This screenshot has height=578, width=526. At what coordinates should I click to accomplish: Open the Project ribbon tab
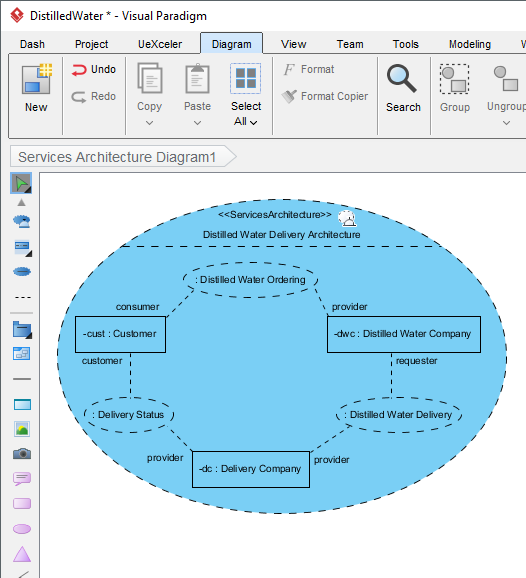[91, 44]
